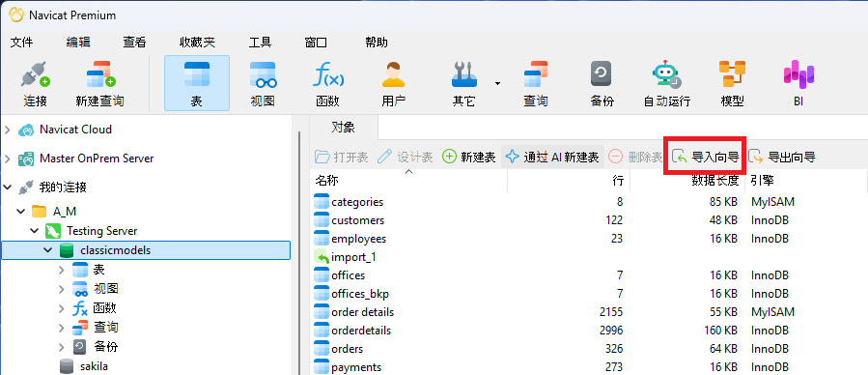Open the 自动运行 automation toolbar icon
This screenshot has height=375, width=868.
pos(666,84)
